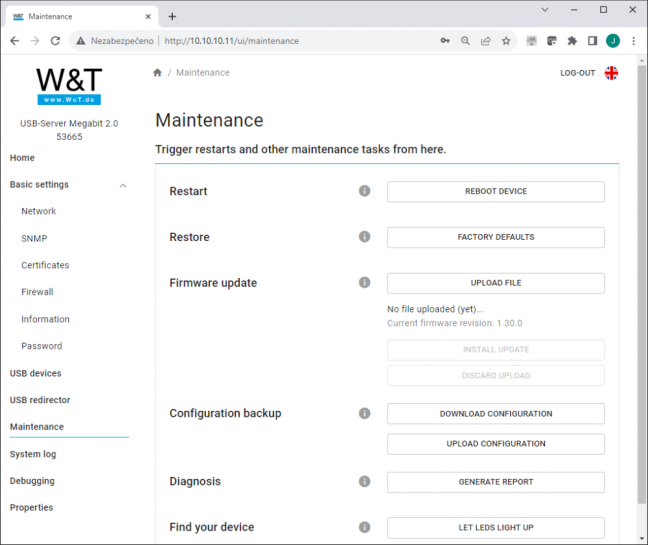Click 'USB-Server Megabit 2.0' device name
648x545 pixels.
69,124
